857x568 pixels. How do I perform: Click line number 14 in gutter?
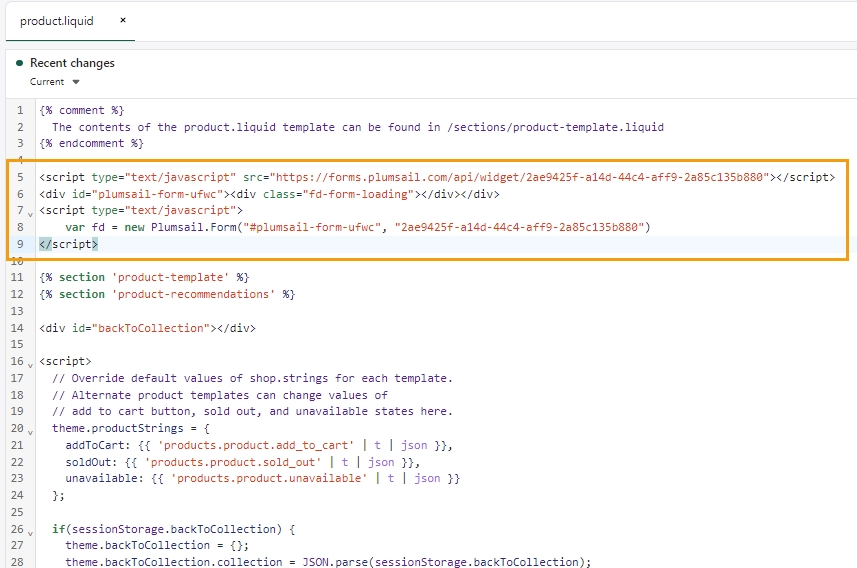[x=17, y=328]
